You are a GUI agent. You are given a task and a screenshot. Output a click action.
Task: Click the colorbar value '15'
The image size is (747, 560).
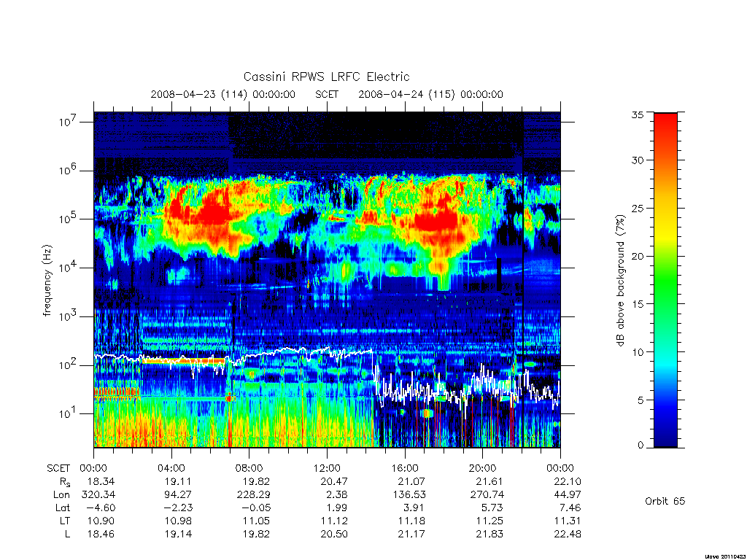point(637,304)
